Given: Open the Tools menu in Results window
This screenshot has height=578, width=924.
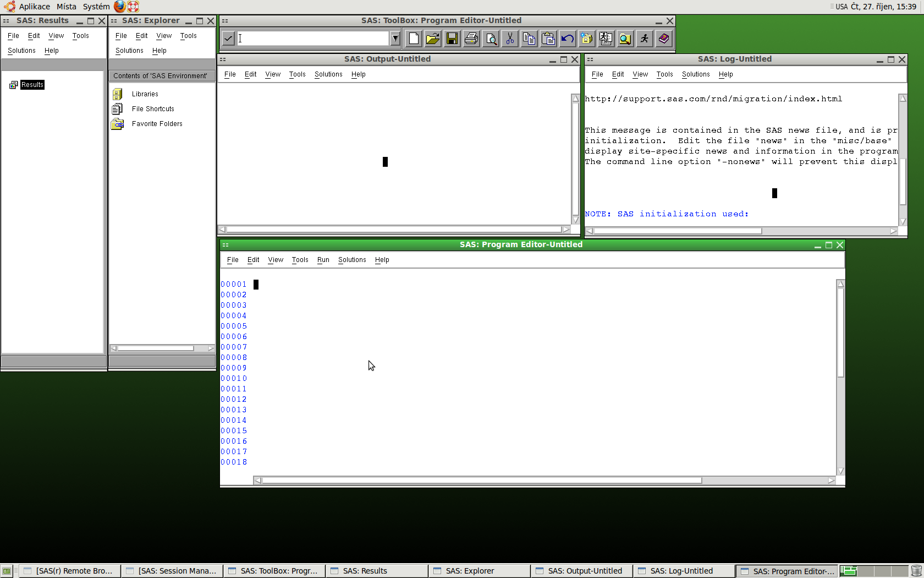Looking at the screenshot, I should 80,36.
